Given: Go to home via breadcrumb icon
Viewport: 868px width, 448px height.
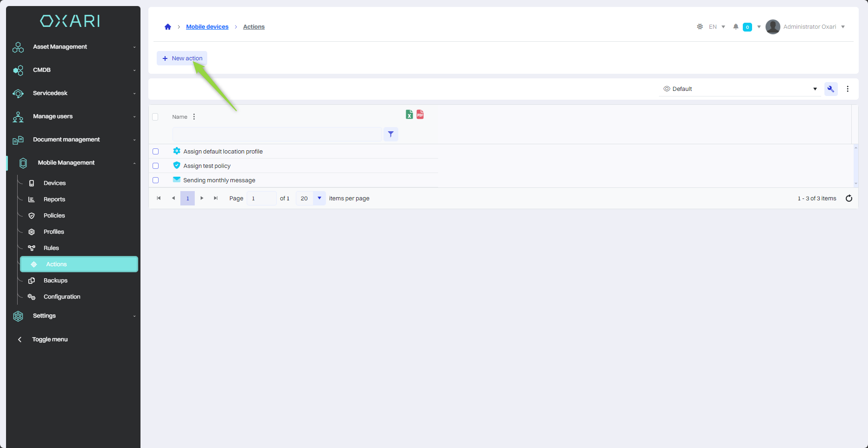Looking at the screenshot, I should point(168,27).
